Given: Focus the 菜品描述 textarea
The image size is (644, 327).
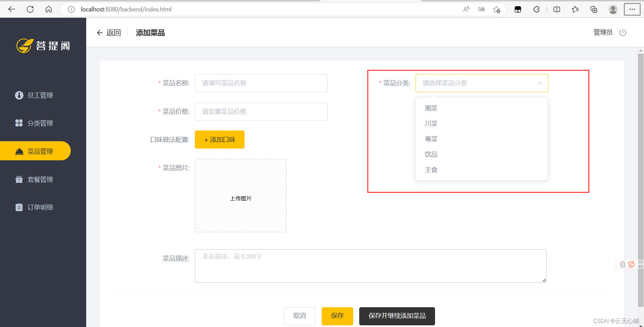Looking at the screenshot, I should (371, 266).
